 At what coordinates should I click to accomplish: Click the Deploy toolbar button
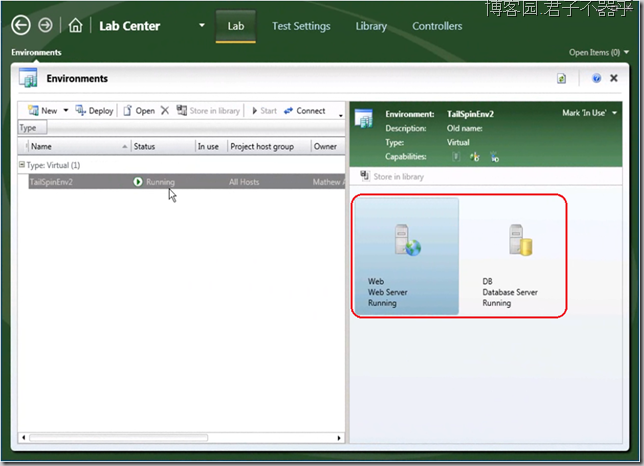[94, 111]
